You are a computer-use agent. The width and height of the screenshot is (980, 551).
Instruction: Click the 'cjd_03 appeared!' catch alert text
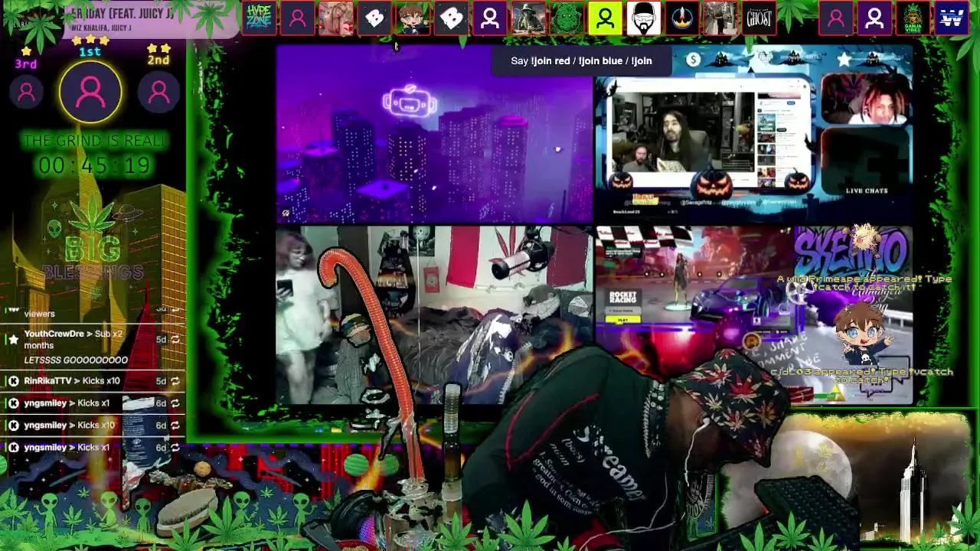click(x=861, y=376)
